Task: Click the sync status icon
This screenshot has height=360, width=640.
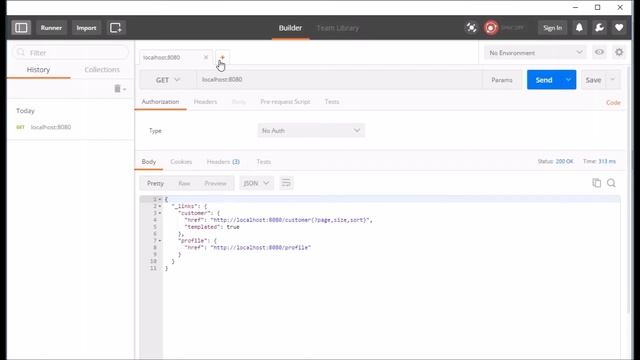Action: [x=491, y=28]
